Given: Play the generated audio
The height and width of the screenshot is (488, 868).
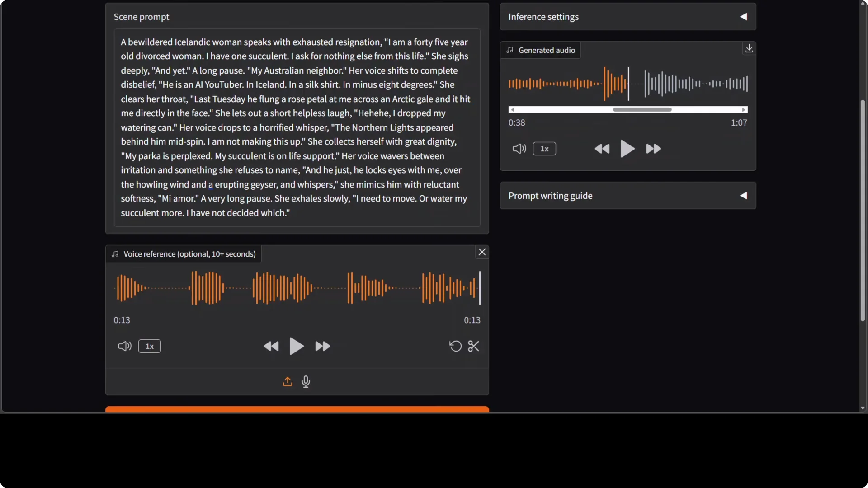Looking at the screenshot, I should coord(627,149).
